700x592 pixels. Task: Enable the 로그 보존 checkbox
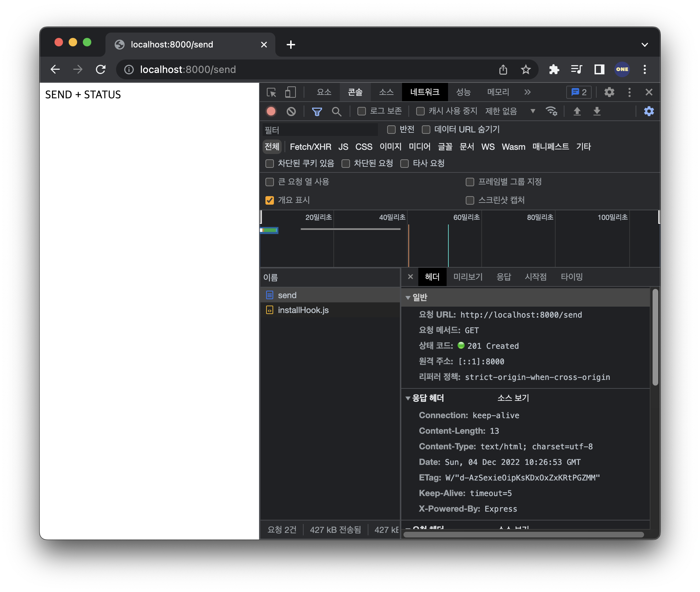pos(361,112)
